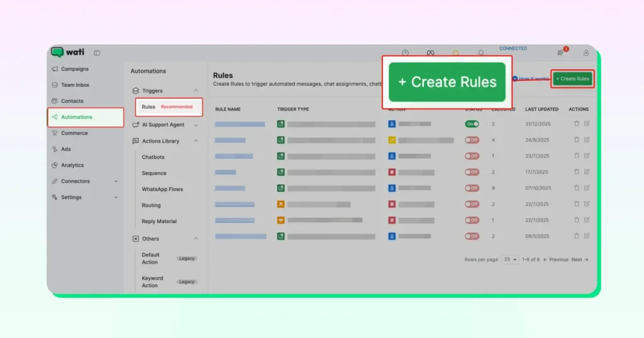Open Team Inbox
644x338 pixels.
click(75, 85)
